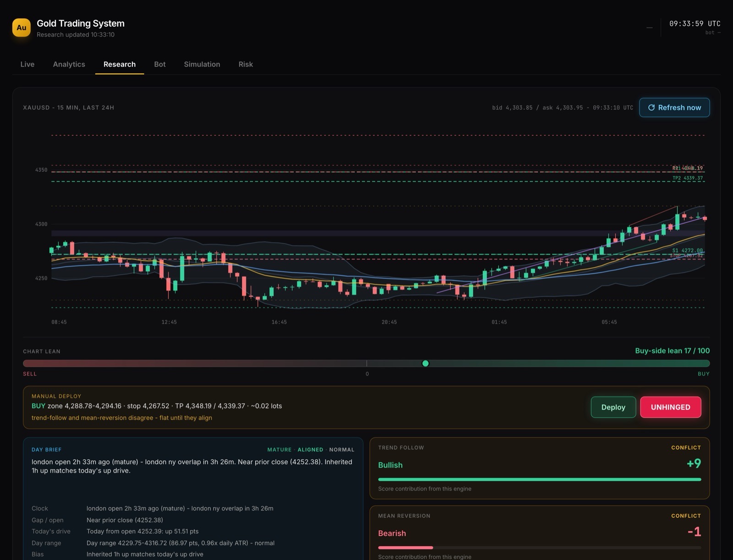Click the 4250 price axis label

pos(41,278)
